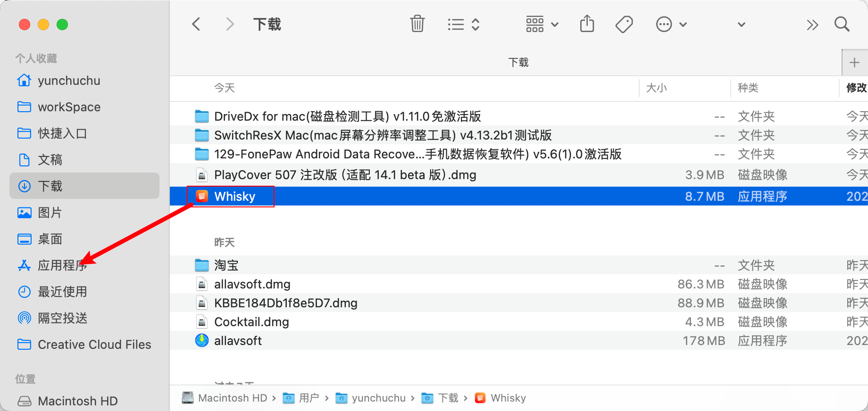This screenshot has width=868, height=411.
Task: Select allavsoft.dmg file
Action: [x=519, y=284]
